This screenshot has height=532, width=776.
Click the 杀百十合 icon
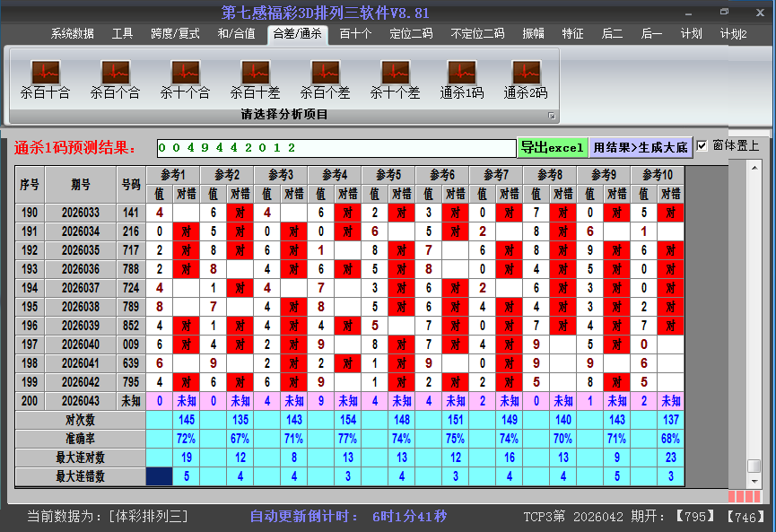[x=45, y=79]
